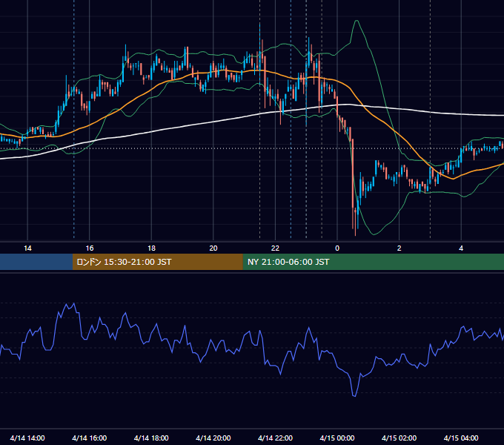The height and width of the screenshot is (445, 504).
Task: Click the 4/15 04:00 time label
Action: coord(461,438)
